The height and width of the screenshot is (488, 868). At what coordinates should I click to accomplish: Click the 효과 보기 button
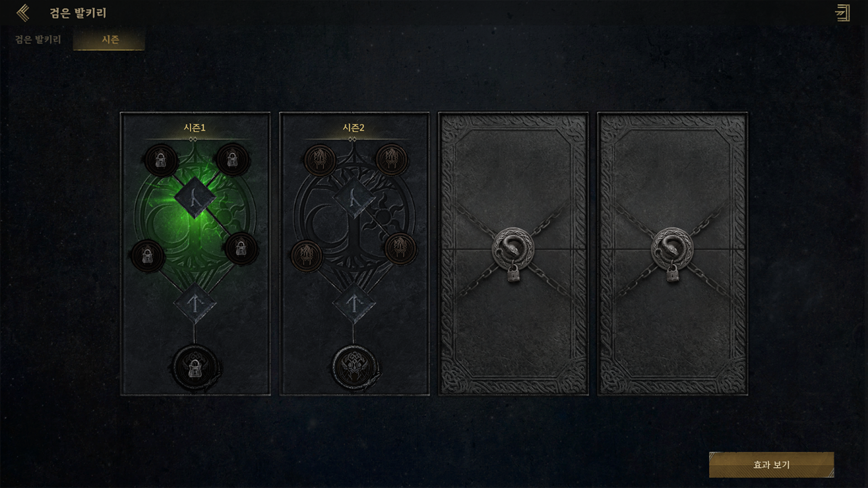pos(771,465)
